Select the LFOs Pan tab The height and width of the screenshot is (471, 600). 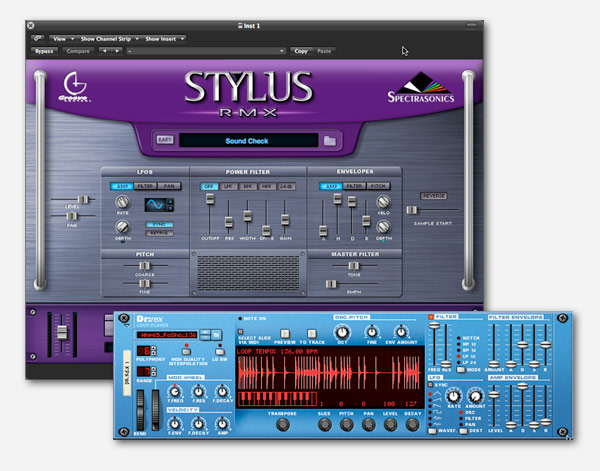click(x=169, y=186)
